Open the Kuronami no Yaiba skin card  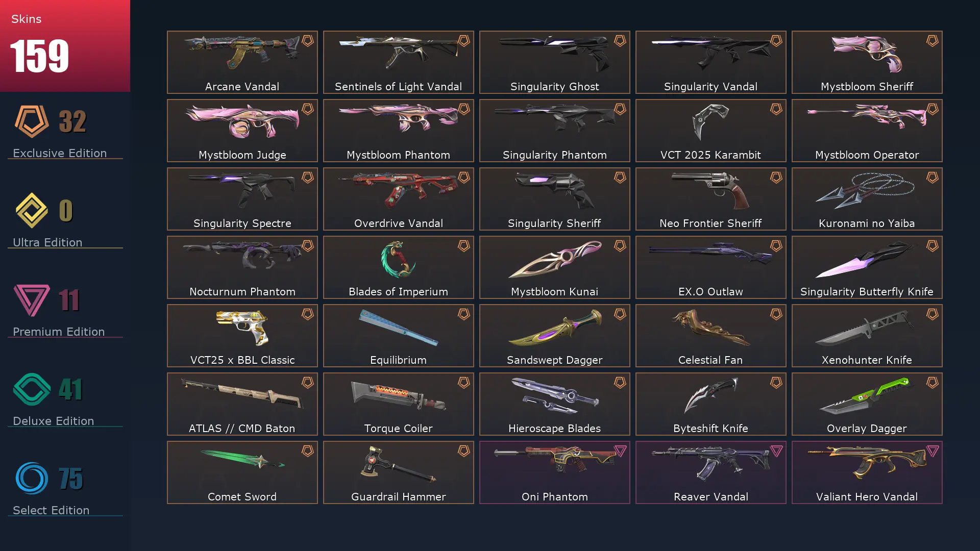pos(867,199)
